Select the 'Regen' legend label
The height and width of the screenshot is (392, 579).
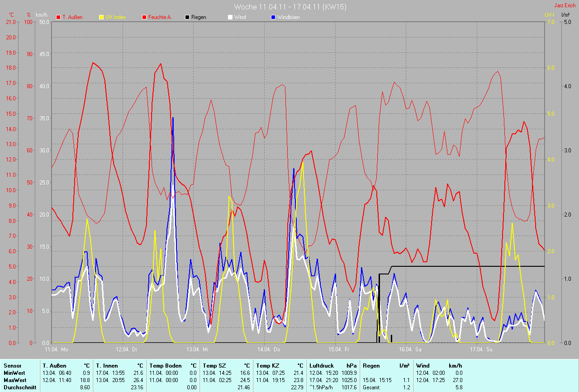tap(199, 17)
